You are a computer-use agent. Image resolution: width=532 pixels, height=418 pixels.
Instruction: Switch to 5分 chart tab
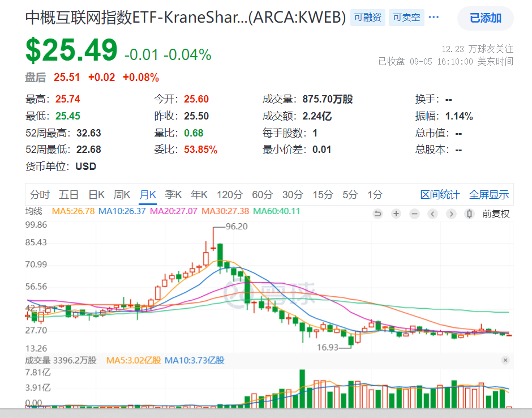pyautogui.click(x=350, y=195)
